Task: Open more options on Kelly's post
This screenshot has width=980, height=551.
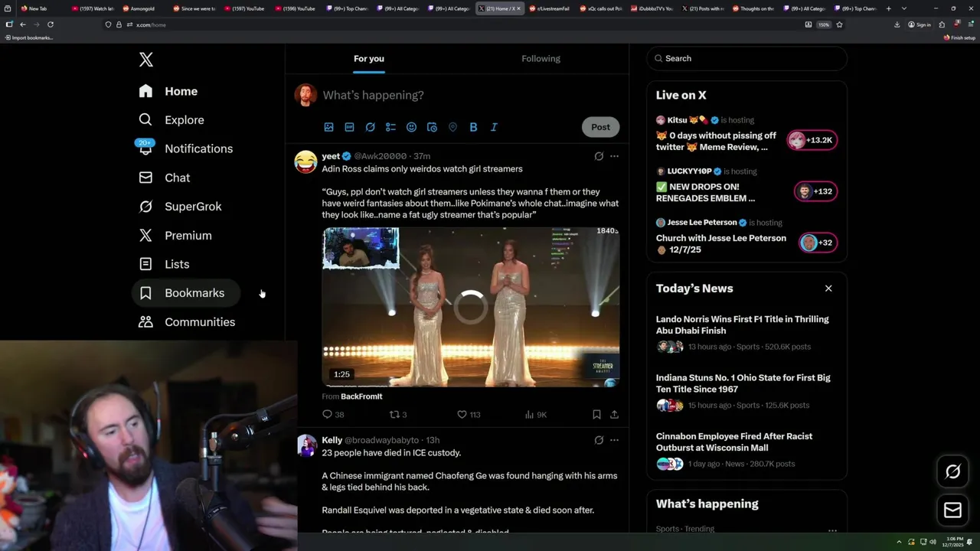Action: pyautogui.click(x=614, y=440)
